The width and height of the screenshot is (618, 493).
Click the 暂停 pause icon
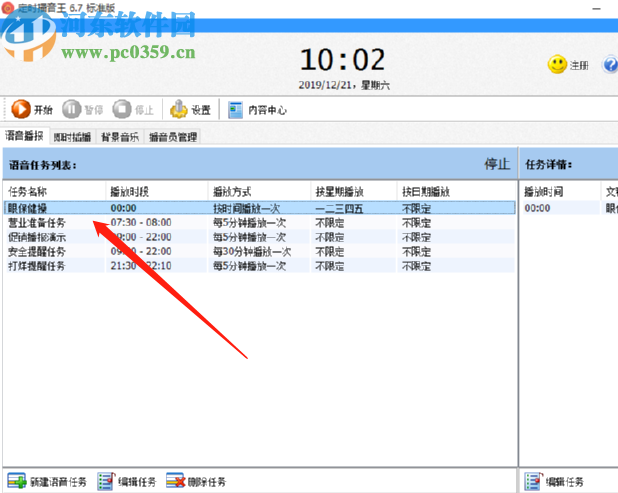(x=71, y=109)
